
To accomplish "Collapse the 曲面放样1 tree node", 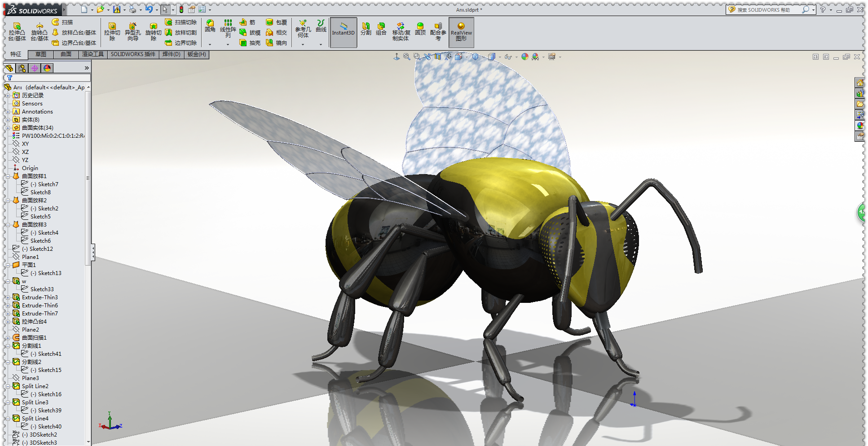I will (8, 176).
